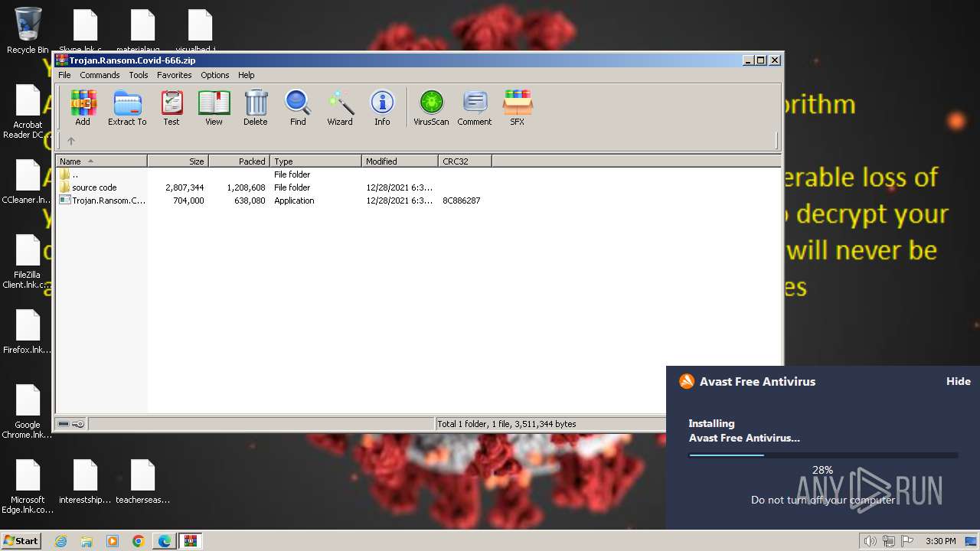Click the Add toolbar icon in WinRAR
The image size is (980, 551).
(x=83, y=108)
